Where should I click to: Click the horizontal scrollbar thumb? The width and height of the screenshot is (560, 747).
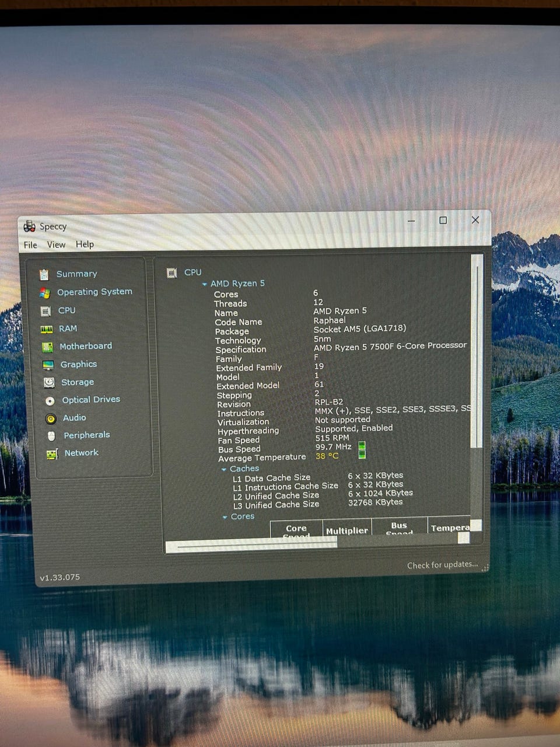pyautogui.click(x=252, y=545)
